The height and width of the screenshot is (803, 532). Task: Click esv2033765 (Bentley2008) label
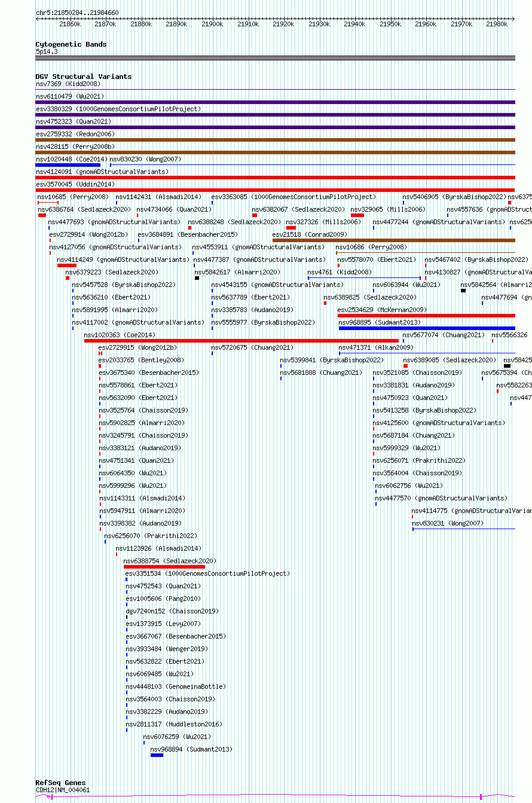pyautogui.click(x=142, y=360)
